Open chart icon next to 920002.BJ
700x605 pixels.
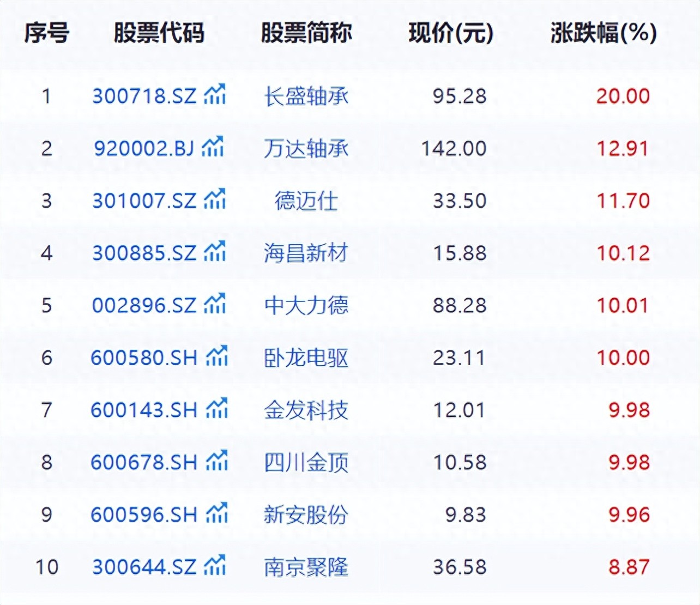pyautogui.click(x=213, y=147)
